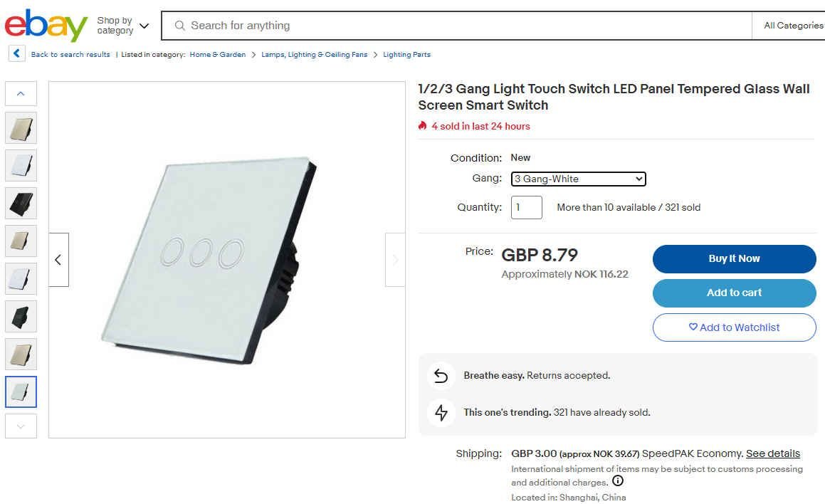Show the next product image
The width and height of the screenshot is (825, 504).
pos(395,259)
